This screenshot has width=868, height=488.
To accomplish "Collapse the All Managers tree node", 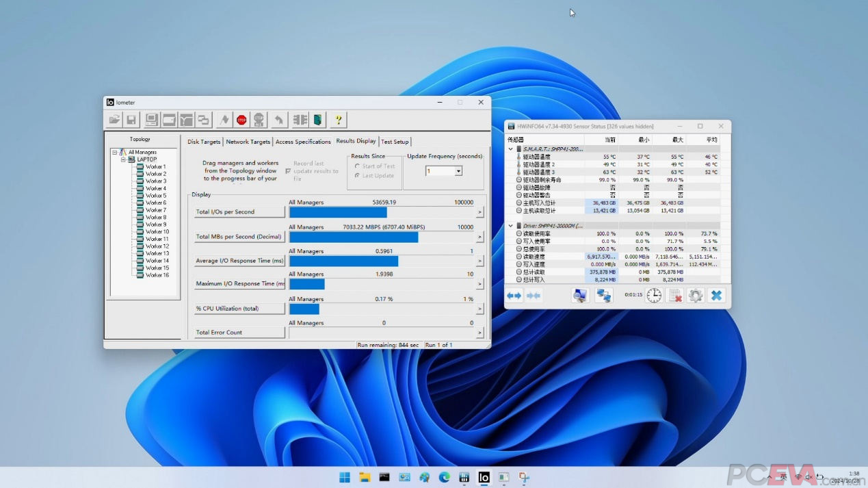I will pyautogui.click(x=115, y=152).
